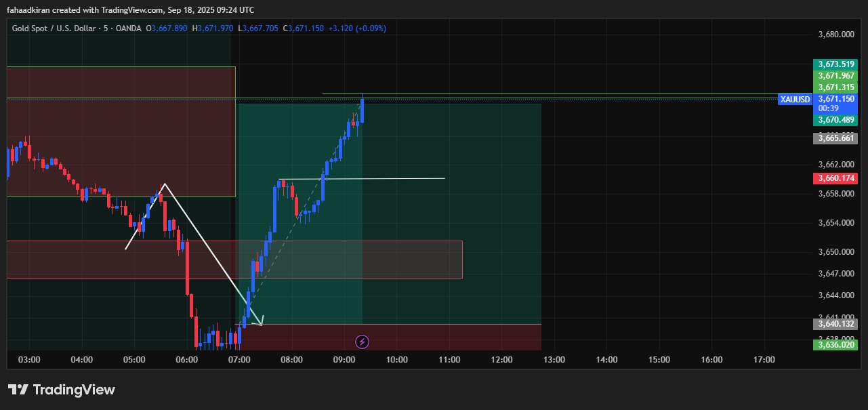Click the TradingView logo at bottom left
The image size is (868, 410).
point(62,390)
